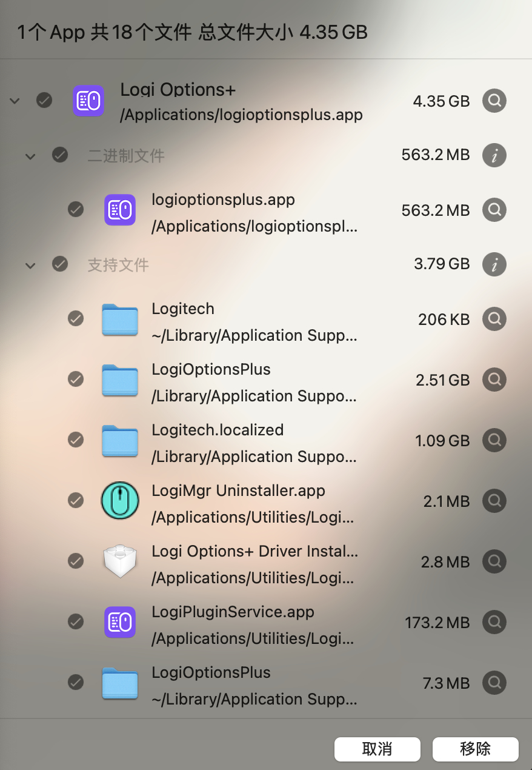Select the 二进制文件 label
Image resolution: width=532 pixels, height=770 pixels.
point(126,156)
